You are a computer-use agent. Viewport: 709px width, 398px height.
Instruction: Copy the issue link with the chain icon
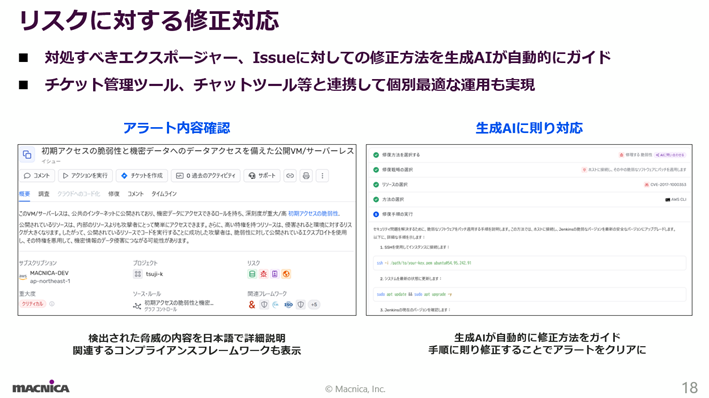click(290, 175)
